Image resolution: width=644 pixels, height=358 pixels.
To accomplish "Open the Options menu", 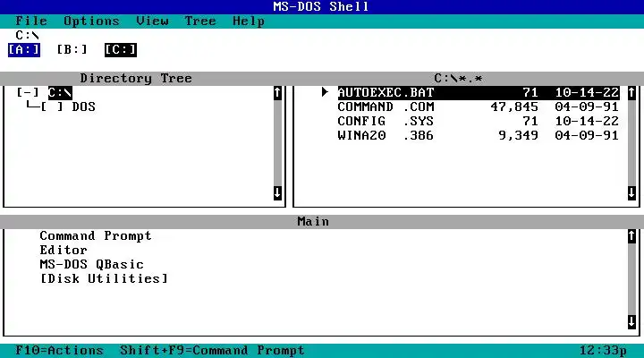I will tap(91, 21).
